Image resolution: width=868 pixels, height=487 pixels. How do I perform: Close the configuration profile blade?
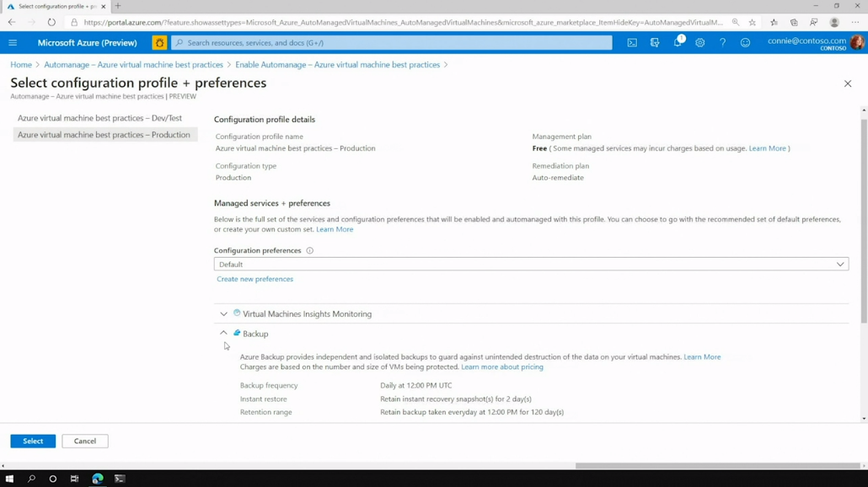848,83
